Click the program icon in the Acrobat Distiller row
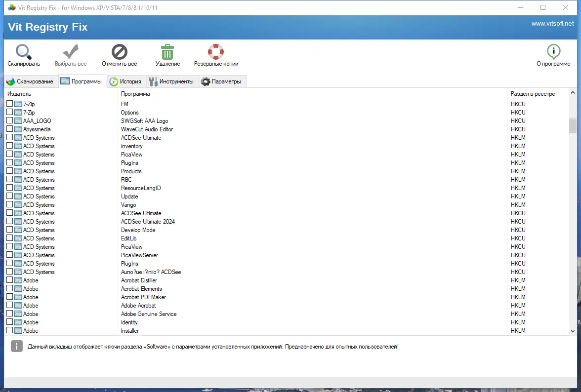Screen dimensions: 581x392 point(18,280)
